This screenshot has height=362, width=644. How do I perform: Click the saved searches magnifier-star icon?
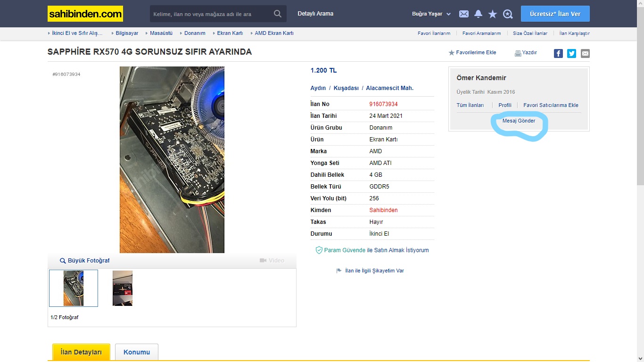508,14
